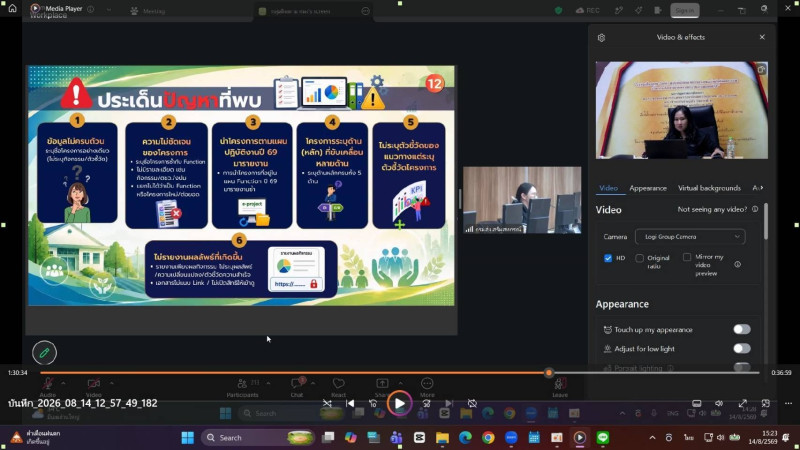Click Zoom More button in meeting toolbar
Image resolution: width=800 pixels, height=450 pixels.
427,387
